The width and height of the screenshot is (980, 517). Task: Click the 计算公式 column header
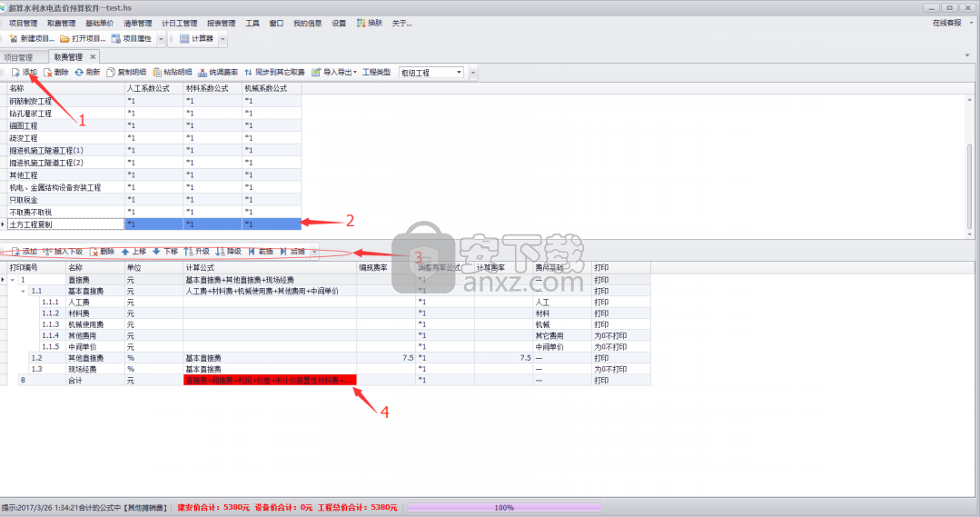[x=270, y=267]
